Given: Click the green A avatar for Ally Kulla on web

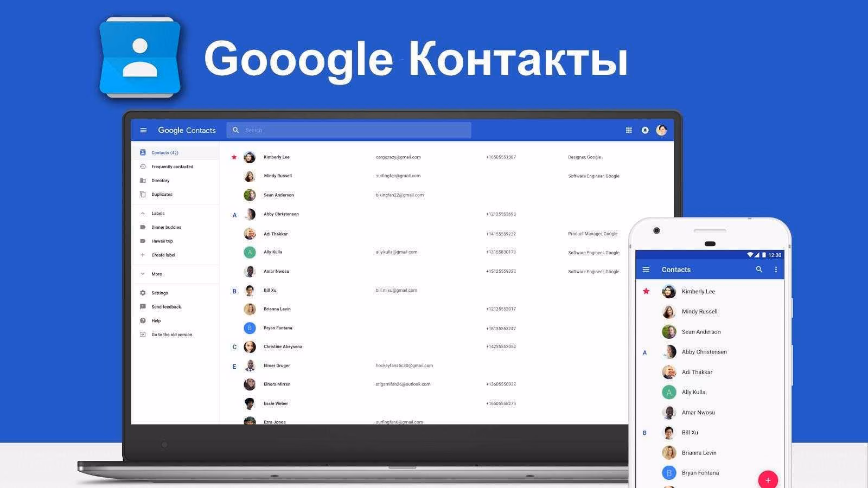Looking at the screenshot, I should (x=250, y=252).
